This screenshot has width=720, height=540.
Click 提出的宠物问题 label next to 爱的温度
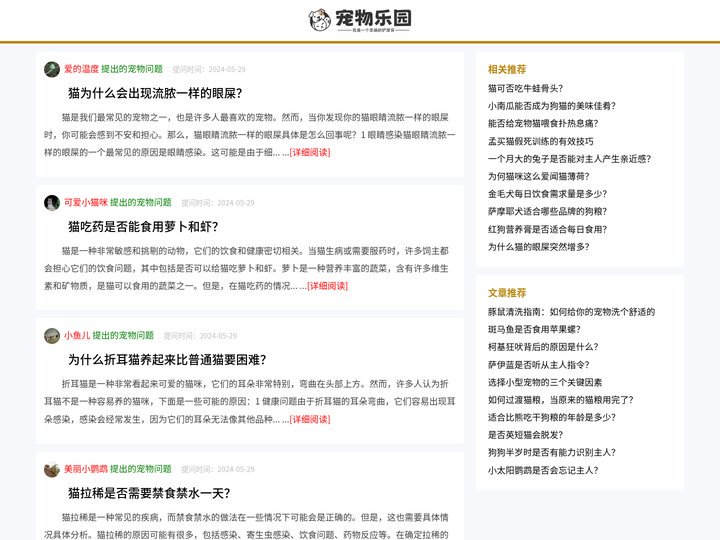(132, 69)
